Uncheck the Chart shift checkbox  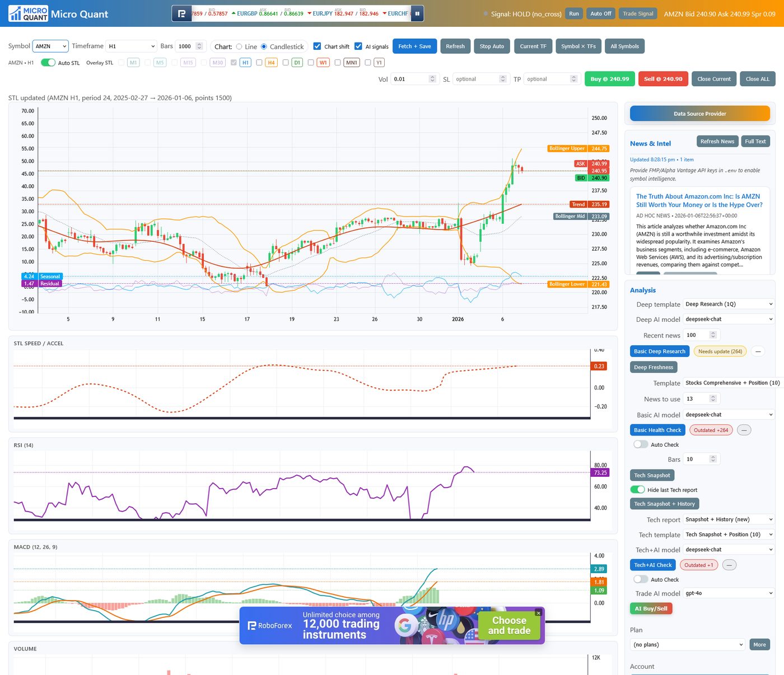317,46
